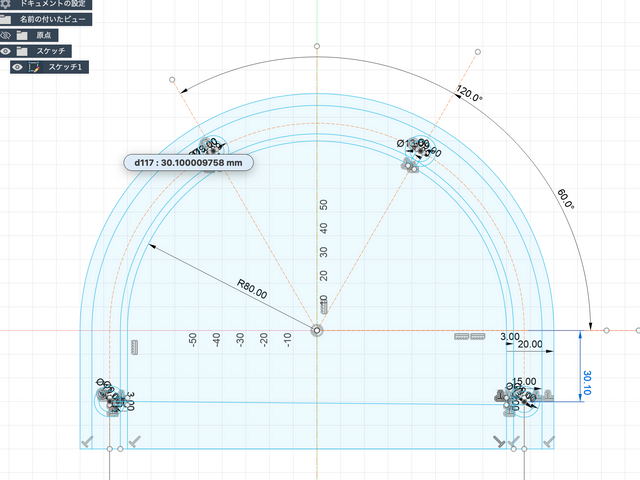Click the perpendicular constraint icon at bottom-left corner
The height and width of the screenshot is (480, 640).
pos(88,439)
